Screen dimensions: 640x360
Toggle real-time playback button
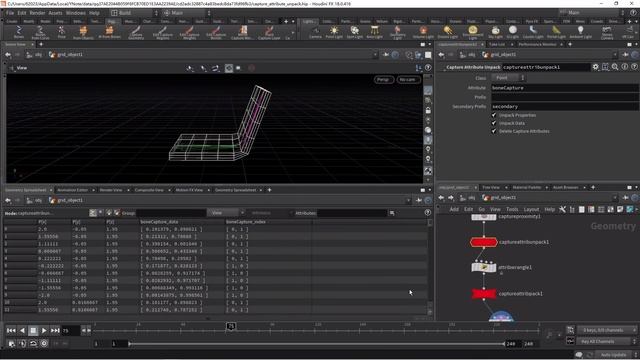(44, 343)
